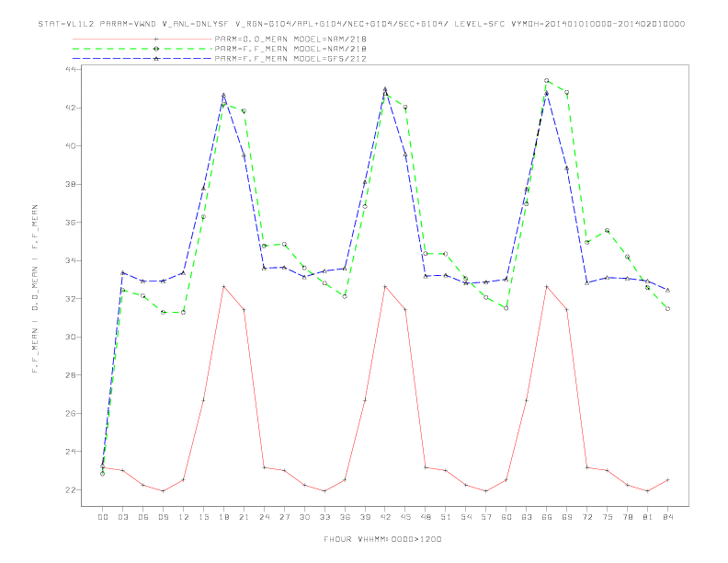
Task: Click green circle data point at hour 84
Action: click(667, 308)
